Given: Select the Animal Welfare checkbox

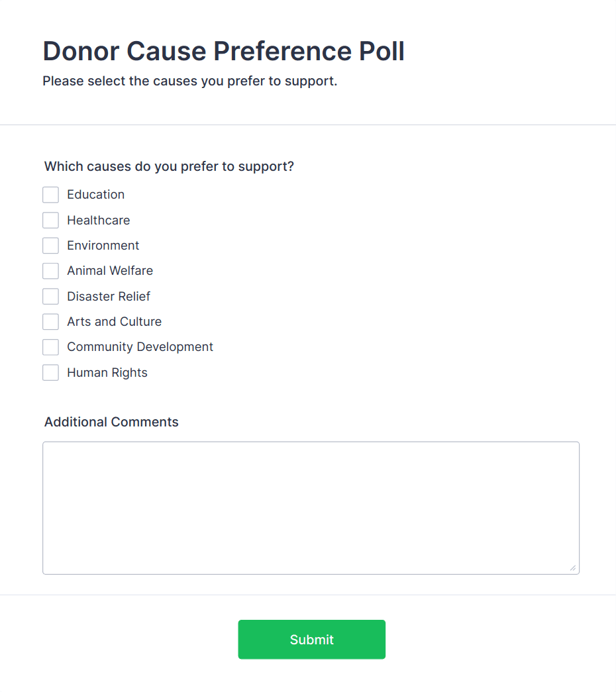Looking at the screenshot, I should 51,271.
